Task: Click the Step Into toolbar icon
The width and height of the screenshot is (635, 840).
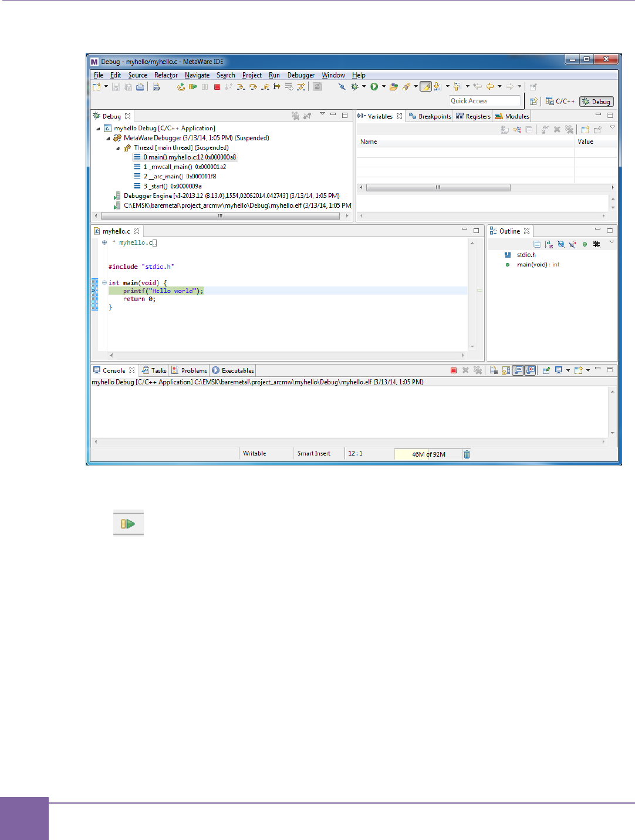Action: (241, 87)
